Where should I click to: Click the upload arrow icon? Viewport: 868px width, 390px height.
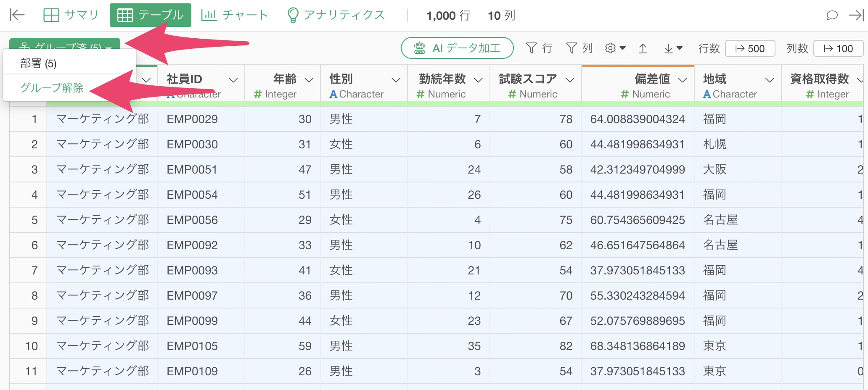[x=643, y=49]
